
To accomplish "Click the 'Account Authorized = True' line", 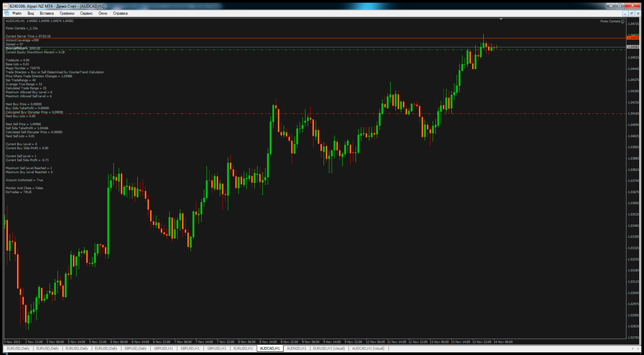I will click(24, 180).
